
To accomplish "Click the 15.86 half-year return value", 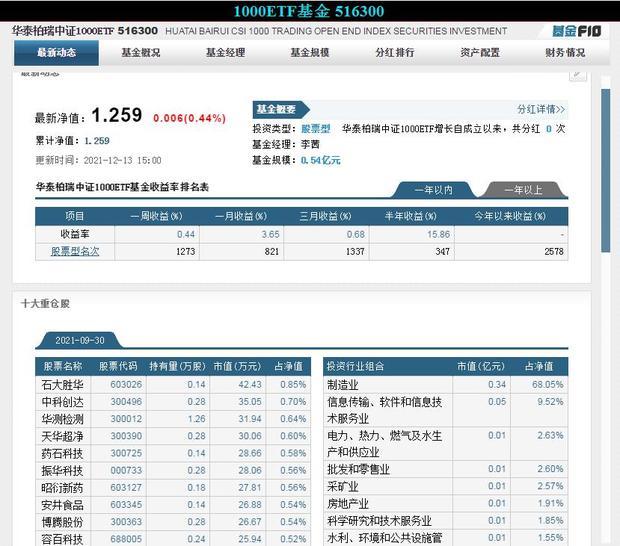I will (x=439, y=234).
